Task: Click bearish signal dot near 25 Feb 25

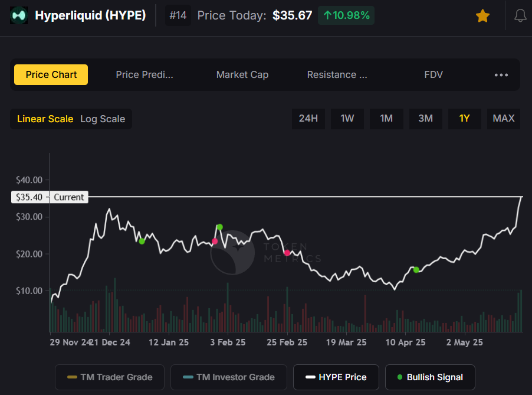Action: [287, 253]
